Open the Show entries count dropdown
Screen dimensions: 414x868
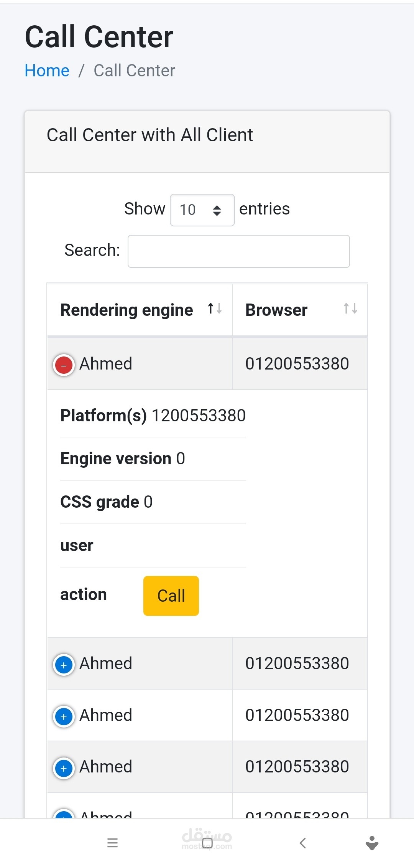click(202, 210)
